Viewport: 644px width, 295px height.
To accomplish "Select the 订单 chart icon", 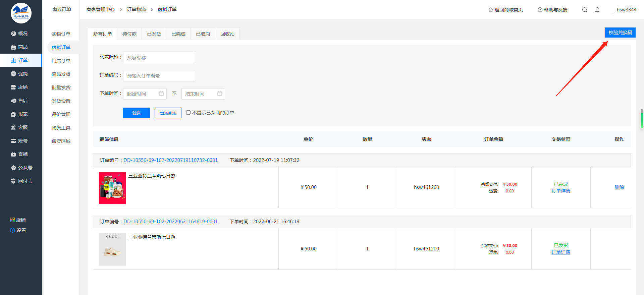I will click(x=13, y=60).
